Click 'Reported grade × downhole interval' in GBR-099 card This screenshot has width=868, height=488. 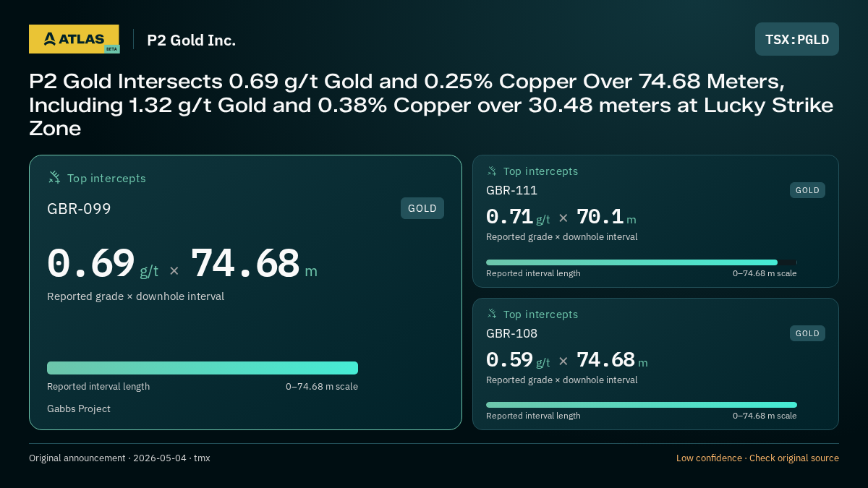coord(135,296)
